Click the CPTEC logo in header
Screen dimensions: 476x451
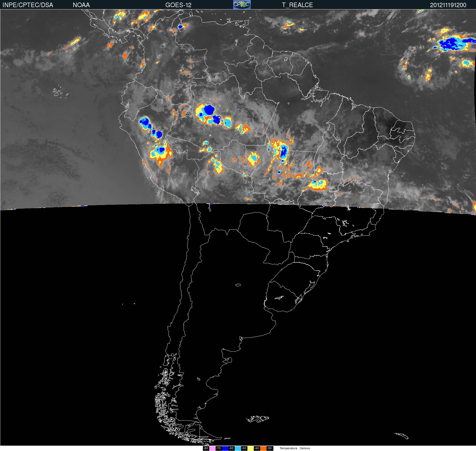click(242, 5)
